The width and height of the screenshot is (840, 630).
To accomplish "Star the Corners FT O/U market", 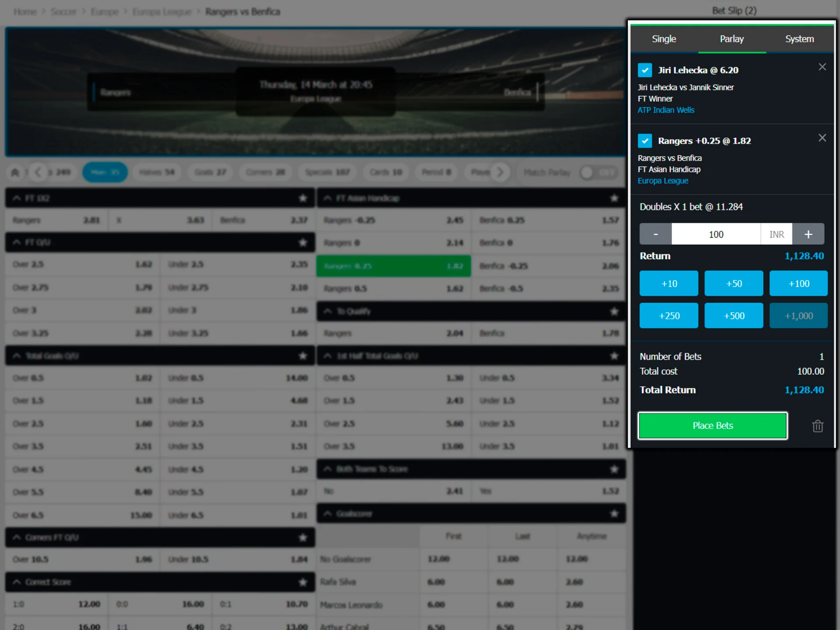I will click(x=303, y=537).
